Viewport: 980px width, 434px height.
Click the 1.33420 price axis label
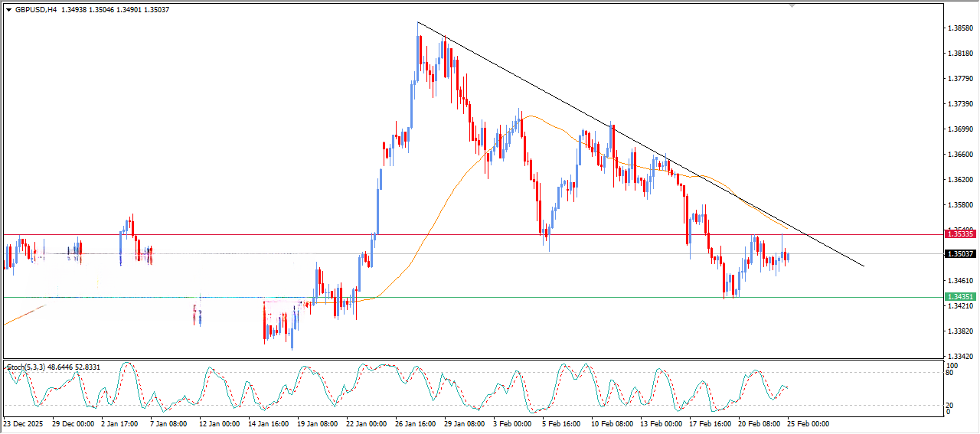[x=960, y=357]
